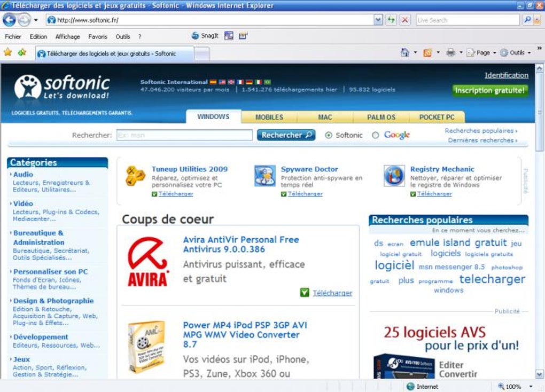The width and height of the screenshot is (545, 392).
Task: Click the Spanish flag icon
Action: point(213,82)
